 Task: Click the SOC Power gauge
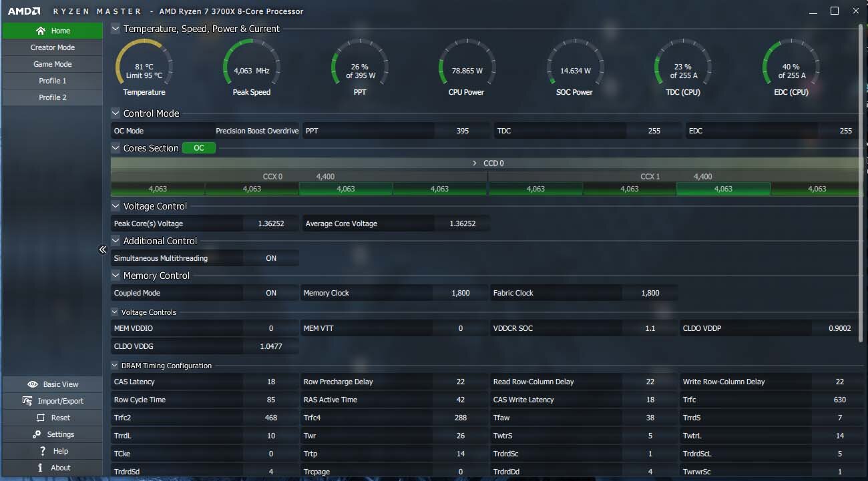pos(575,67)
